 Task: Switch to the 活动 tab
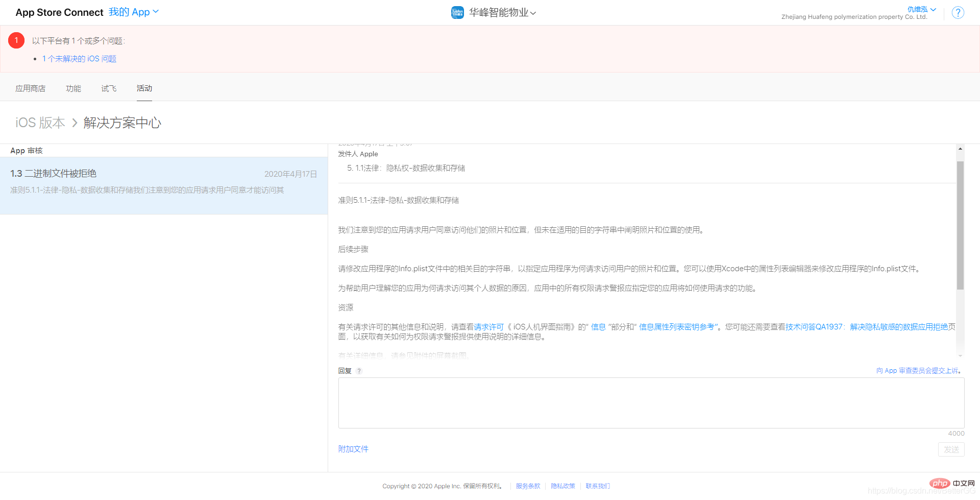coord(144,88)
